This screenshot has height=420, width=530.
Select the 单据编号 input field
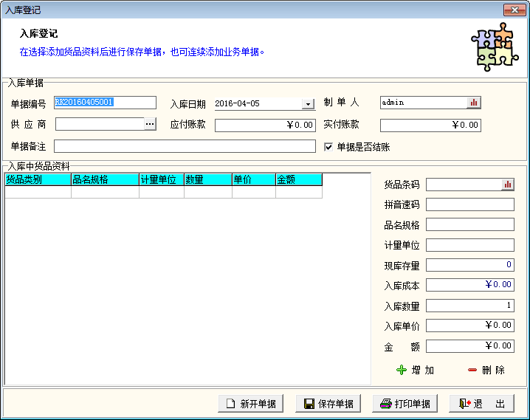click(x=105, y=103)
